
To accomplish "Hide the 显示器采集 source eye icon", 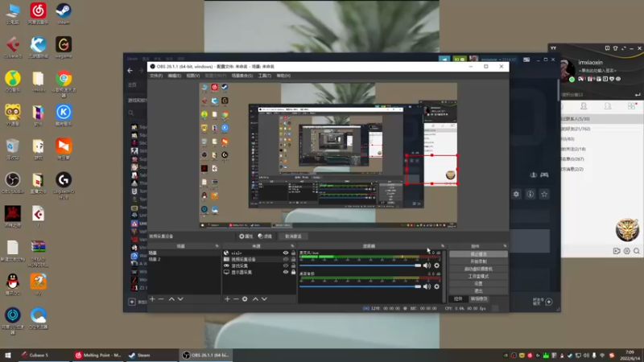I will click(286, 272).
